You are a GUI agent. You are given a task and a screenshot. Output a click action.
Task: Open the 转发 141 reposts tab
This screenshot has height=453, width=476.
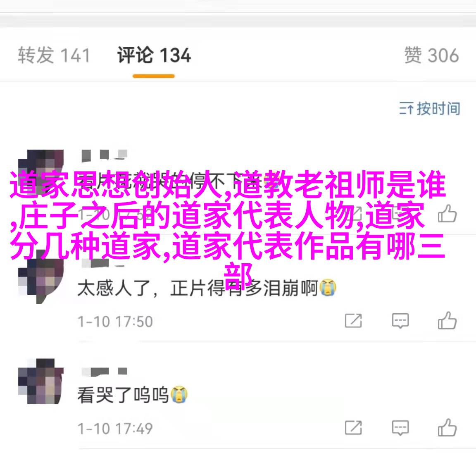click(54, 55)
